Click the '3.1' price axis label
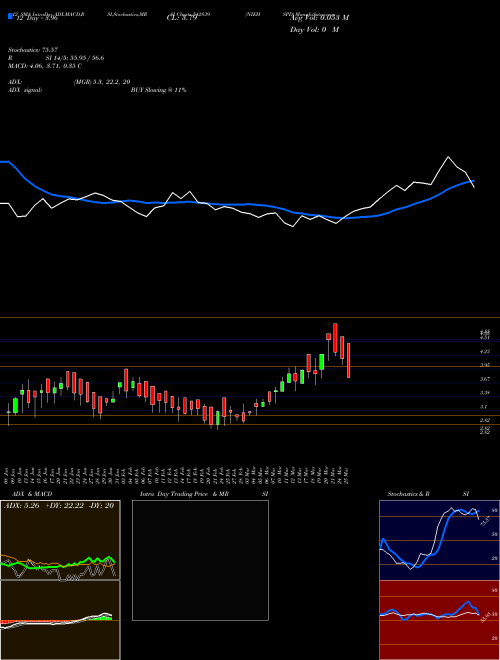 [485, 407]
